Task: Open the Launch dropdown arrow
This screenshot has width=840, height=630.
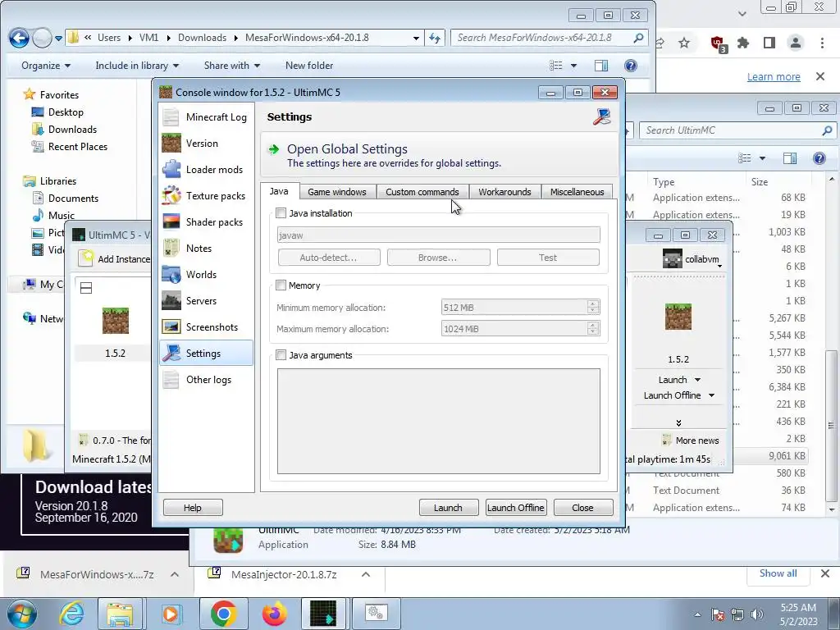Action: coord(697,380)
